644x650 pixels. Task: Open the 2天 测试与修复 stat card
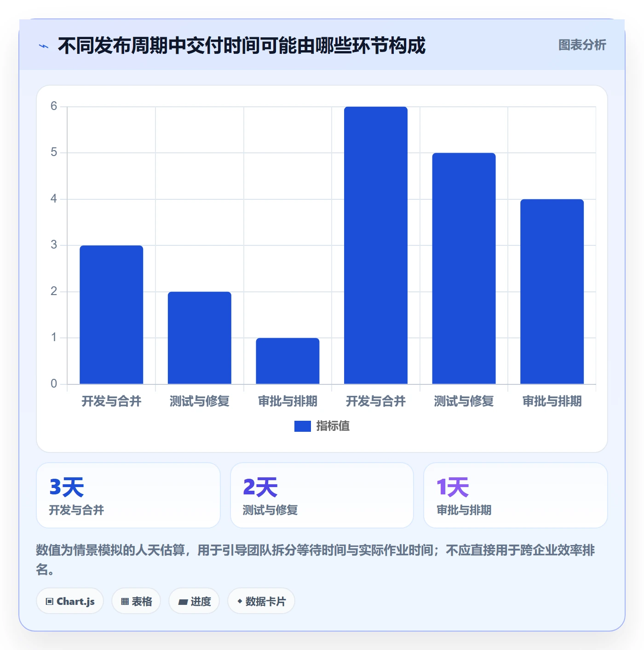[x=322, y=495]
